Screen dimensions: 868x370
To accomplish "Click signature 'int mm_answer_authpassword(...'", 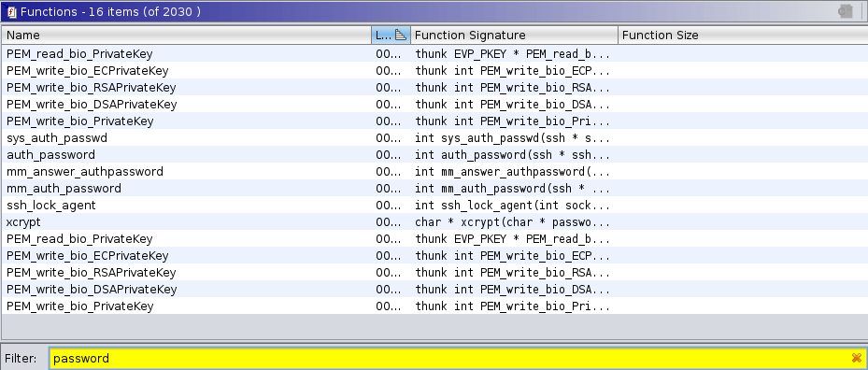I will 513,172.
